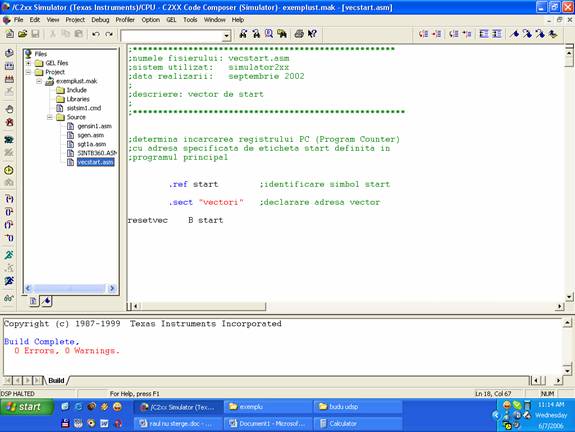The width and height of the screenshot is (575, 432).
Task: Open the Tools menu
Action: [190, 20]
